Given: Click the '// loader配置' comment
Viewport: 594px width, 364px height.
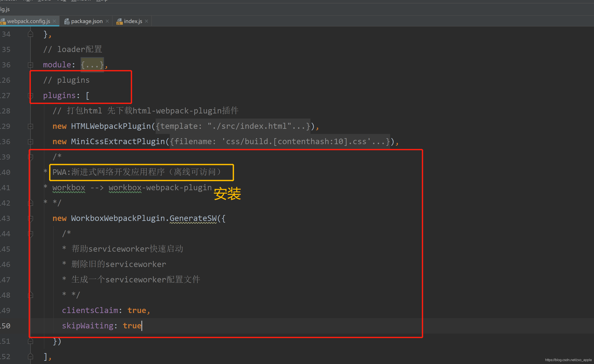Looking at the screenshot, I should pyautogui.click(x=72, y=49).
